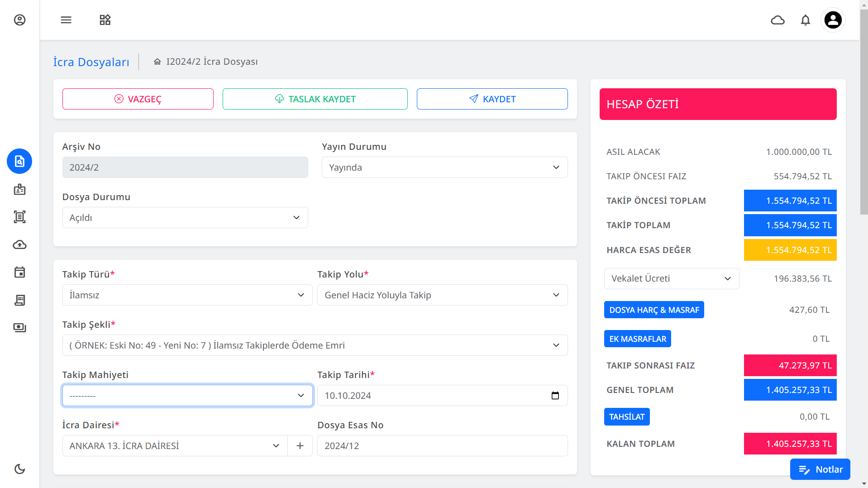Screen dimensions: 868x488
Task: Expand the Yayın Durumu dropdown
Action: pos(444,167)
